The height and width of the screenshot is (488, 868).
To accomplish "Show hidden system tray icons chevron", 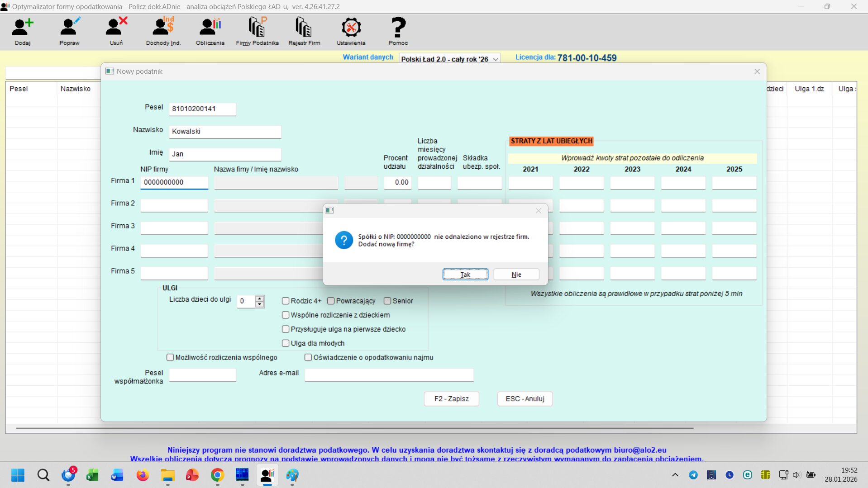I will [x=675, y=475].
